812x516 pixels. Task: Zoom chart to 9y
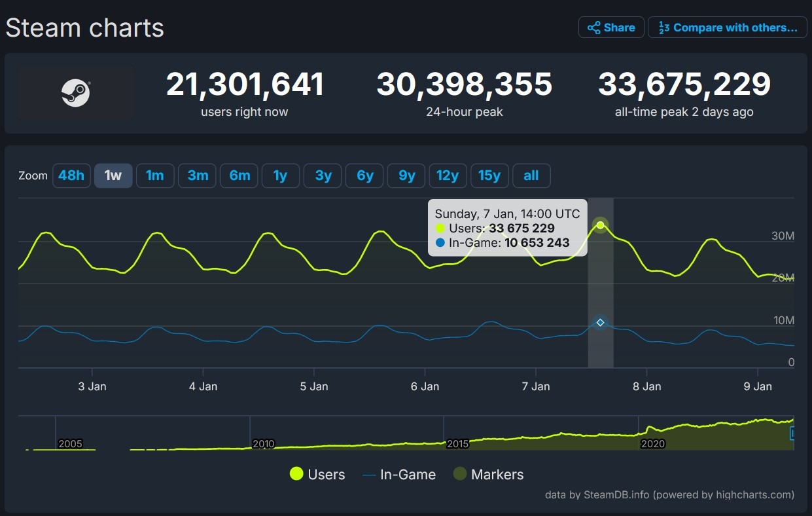[406, 175]
